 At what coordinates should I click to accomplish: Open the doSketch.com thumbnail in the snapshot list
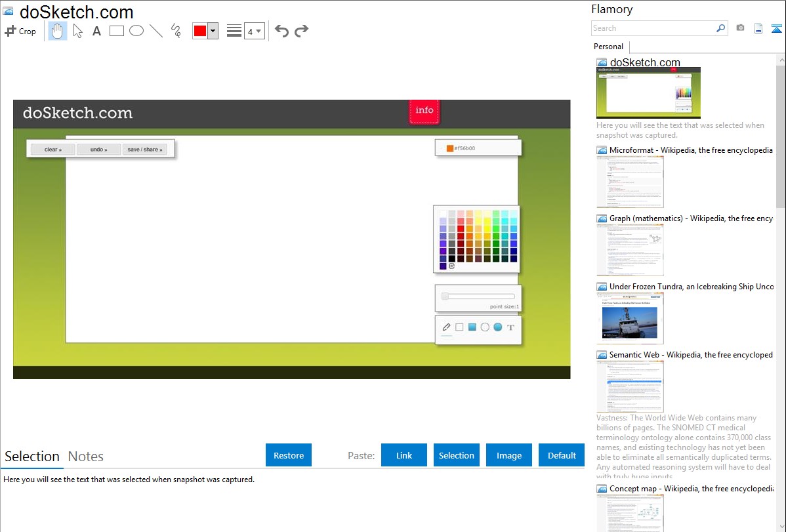[649, 92]
